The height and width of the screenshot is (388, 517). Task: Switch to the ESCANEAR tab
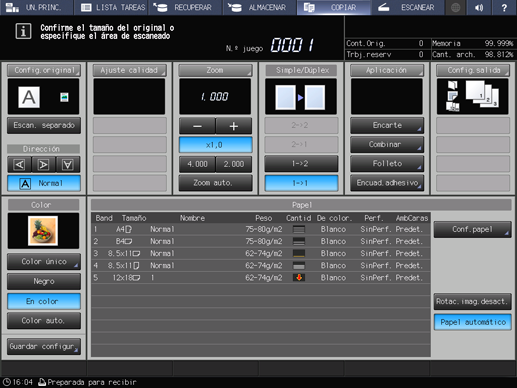pyautogui.click(x=408, y=7)
